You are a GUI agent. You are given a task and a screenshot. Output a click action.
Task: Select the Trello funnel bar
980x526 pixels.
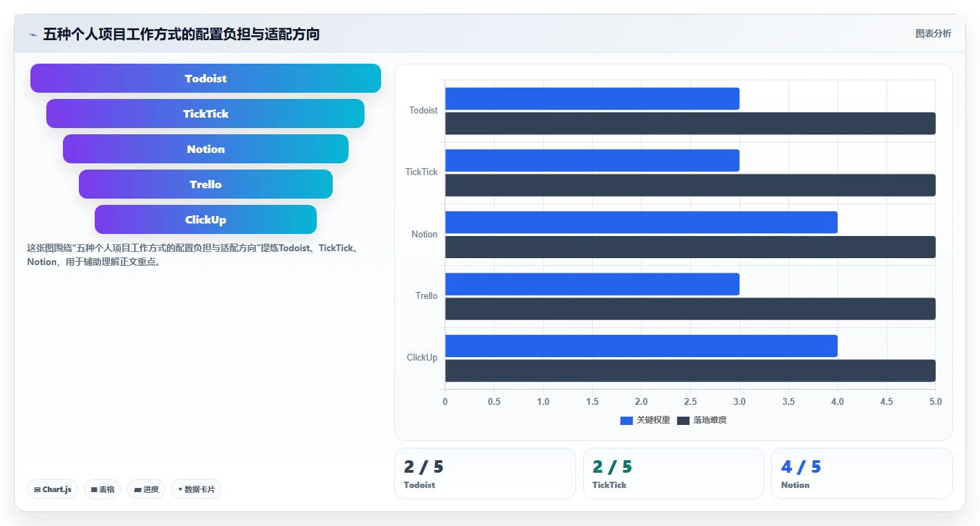tap(205, 184)
